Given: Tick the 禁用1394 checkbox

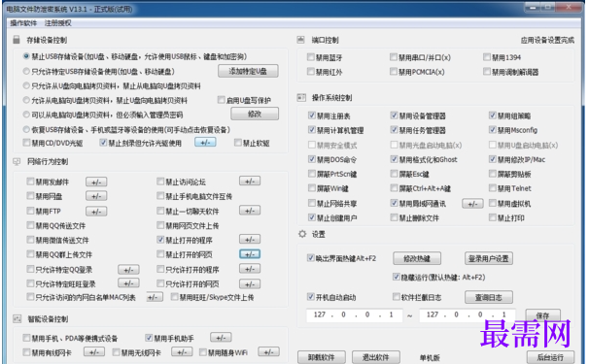Looking at the screenshot, I should pos(487,57).
